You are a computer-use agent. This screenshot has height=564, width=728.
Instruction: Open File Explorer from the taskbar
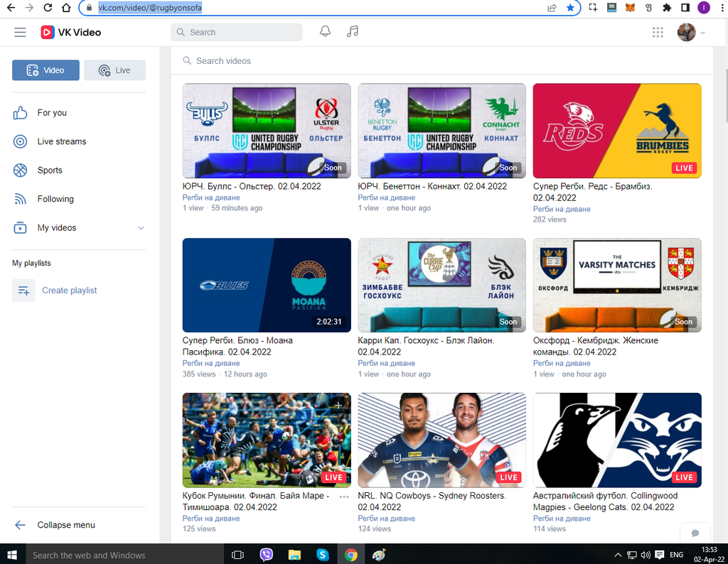click(294, 555)
